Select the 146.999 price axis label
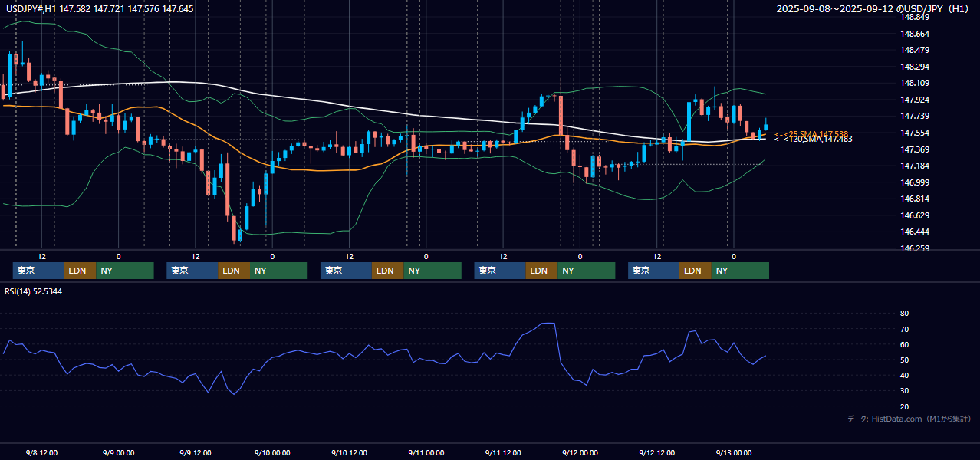This screenshot has width=980, height=460. (915, 182)
